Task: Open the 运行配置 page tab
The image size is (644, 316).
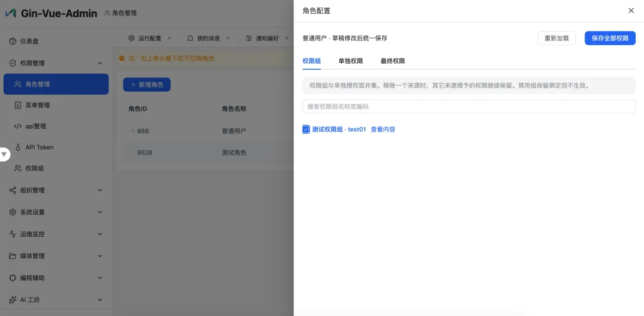Action: [x=150, y=38]
